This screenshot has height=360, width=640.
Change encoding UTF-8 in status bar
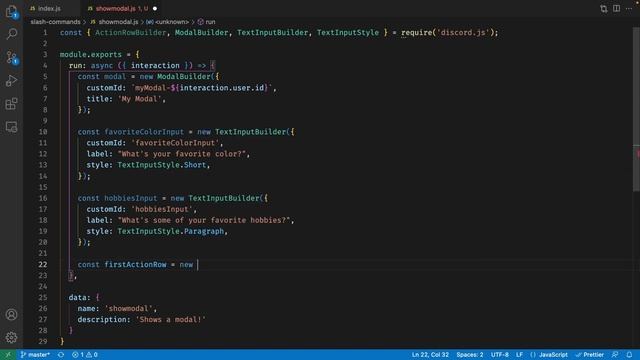click(x=500, y=355)
